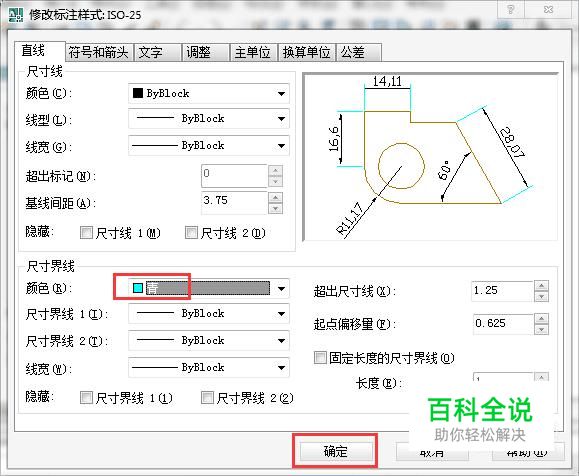The image size is (579, 476).
Task: Open 尺寸界线 颜色 青 dropdown
Action: tap(209, 288)
